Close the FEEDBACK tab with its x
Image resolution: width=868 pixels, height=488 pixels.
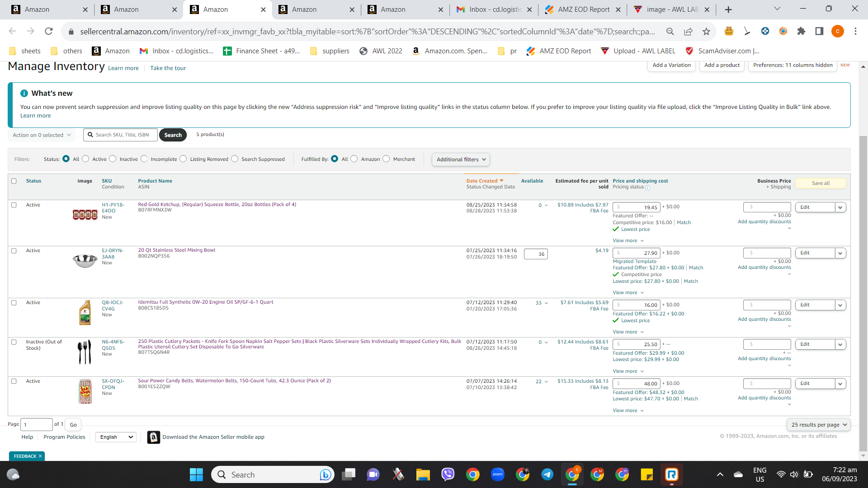pos(40,456)
